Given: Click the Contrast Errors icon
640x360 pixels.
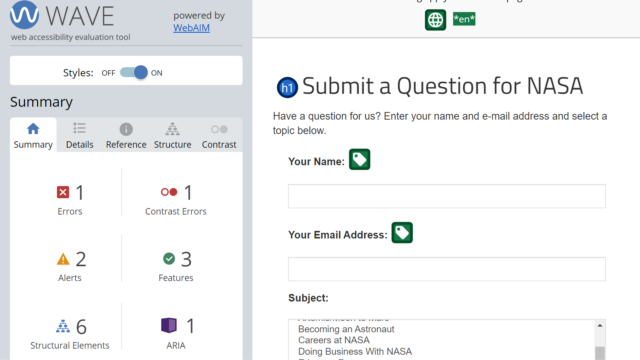Looking at the screenshot, I should click(x=169, y=192).
